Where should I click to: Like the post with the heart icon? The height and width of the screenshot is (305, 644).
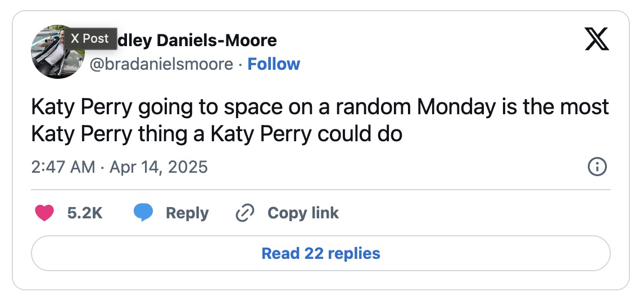(x=44, y=213)
